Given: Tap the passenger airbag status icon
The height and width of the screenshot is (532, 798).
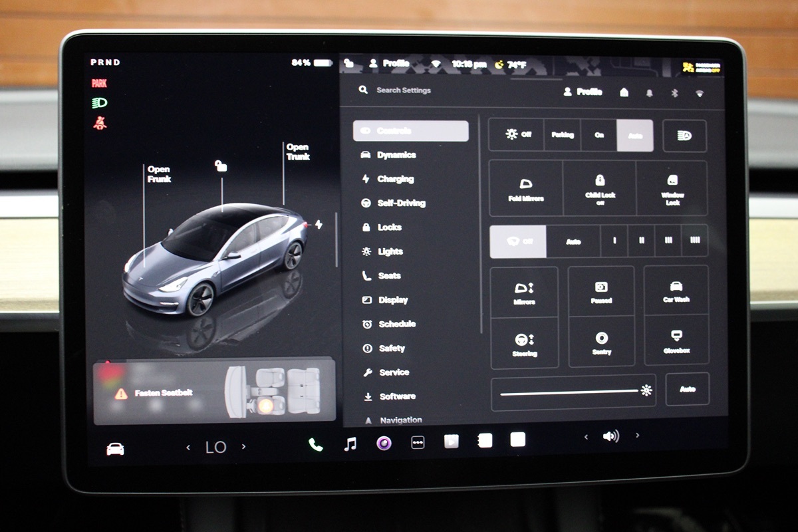Looking at the screenshot, I should coord(702,67).
